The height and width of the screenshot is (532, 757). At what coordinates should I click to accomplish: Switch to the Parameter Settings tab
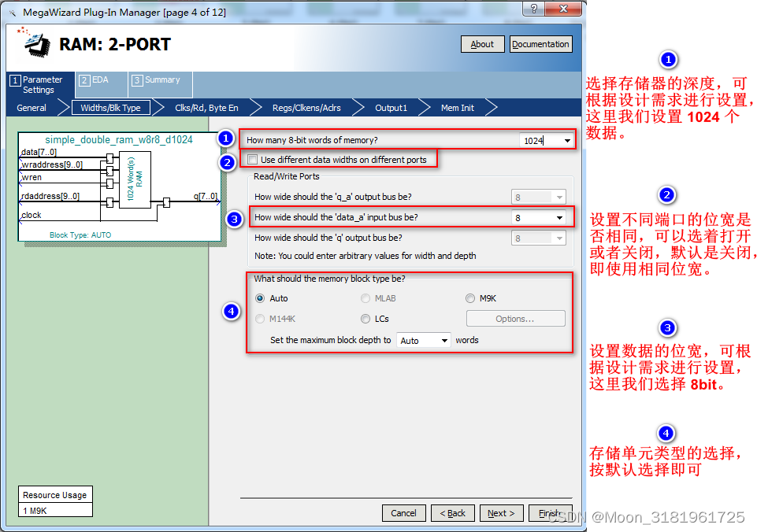click(41, 84)
